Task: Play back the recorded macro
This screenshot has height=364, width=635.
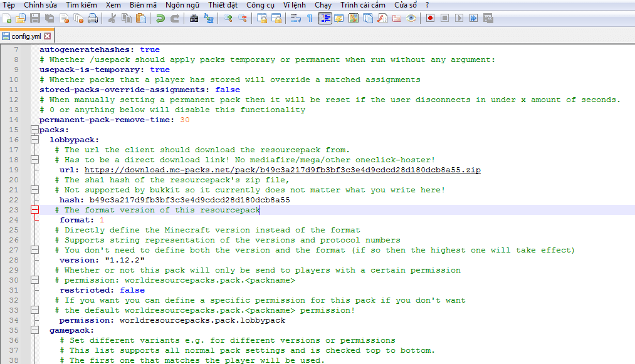Action: (x=459, y=19)
